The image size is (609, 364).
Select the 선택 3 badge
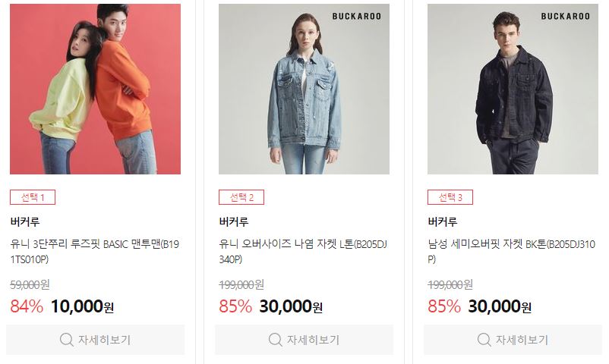450,197
